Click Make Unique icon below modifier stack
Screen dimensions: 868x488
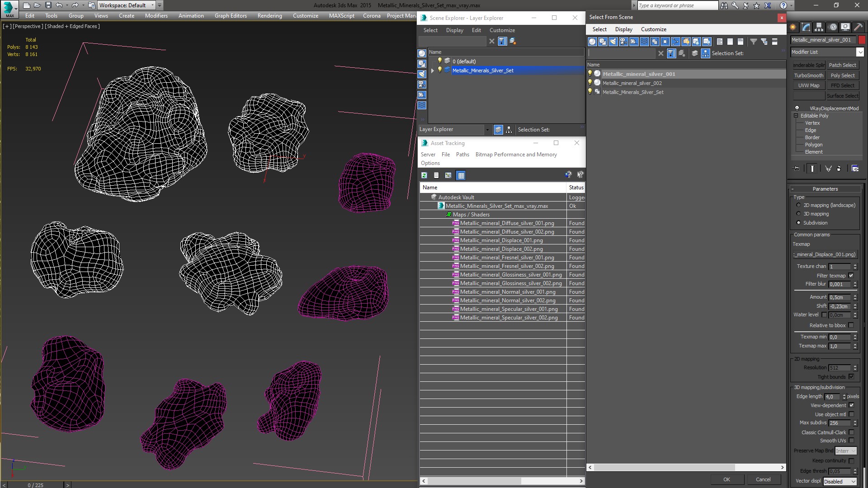pyautogui.click(x=828, y=169)
